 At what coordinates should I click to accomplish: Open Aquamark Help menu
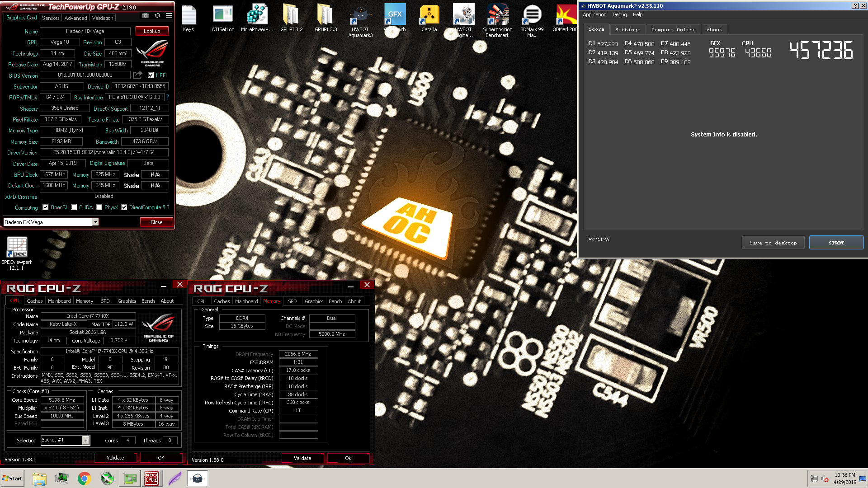point(637,14)
